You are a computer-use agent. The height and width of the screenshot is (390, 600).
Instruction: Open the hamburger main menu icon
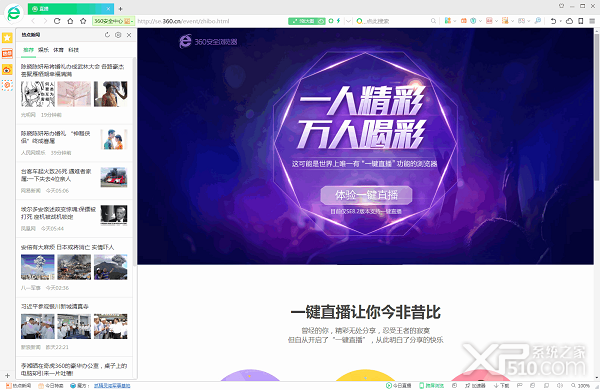click(x=592, y=21)
